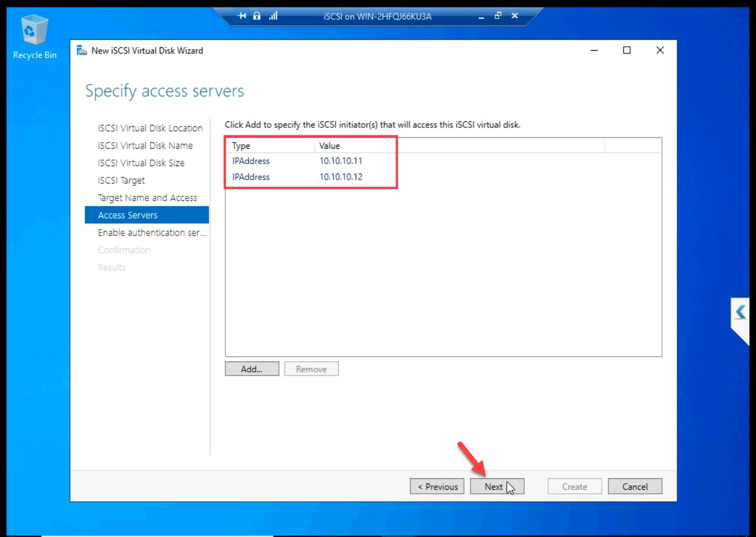Click the wizard icon in the title bar
Screen dimensions: 756x537
(x=82, y=50)
